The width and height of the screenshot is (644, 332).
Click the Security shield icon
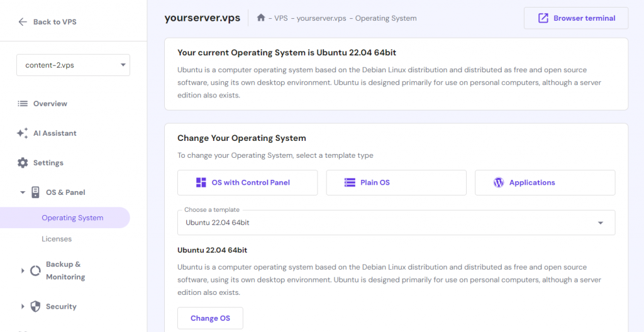(x=36, y=307)
